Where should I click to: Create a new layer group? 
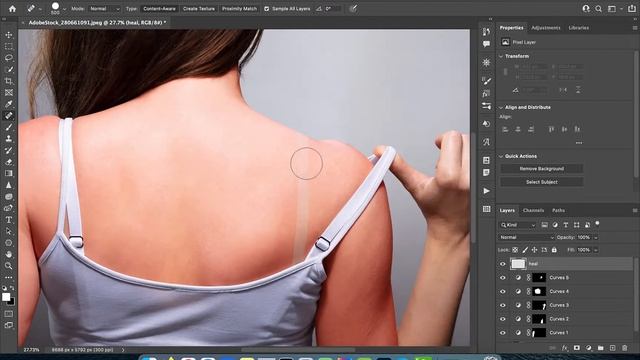600,348
